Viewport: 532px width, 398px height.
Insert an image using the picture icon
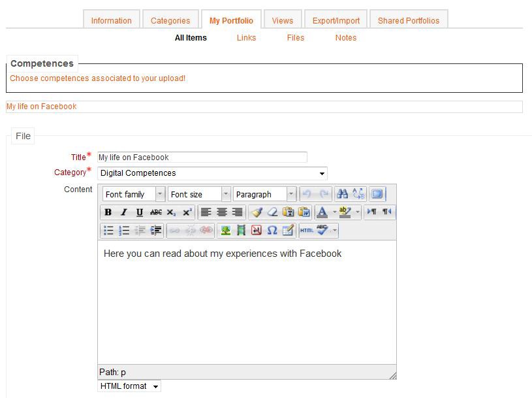[225, 231]
